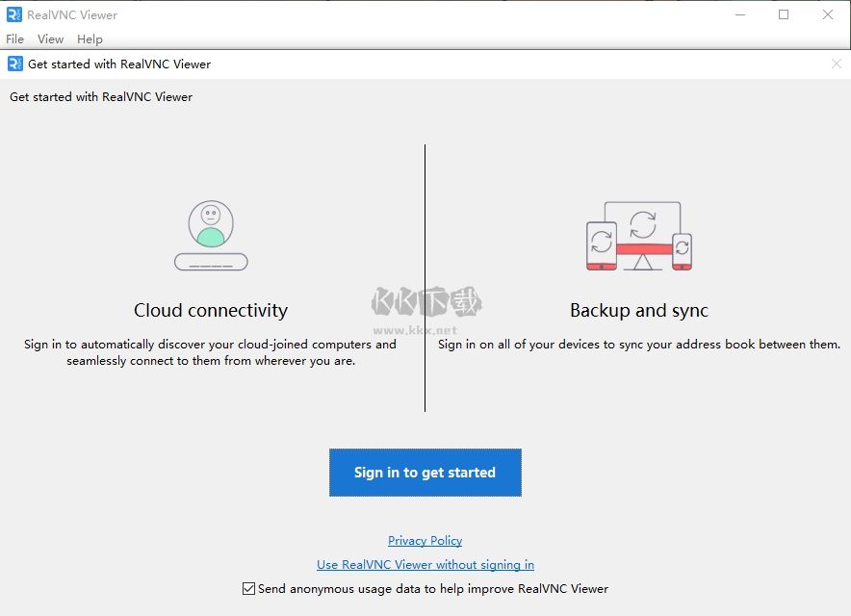Click the RealVNC icon on the Get started banner
The width and height of the screenshot is (851, 616).
point(13,64)
